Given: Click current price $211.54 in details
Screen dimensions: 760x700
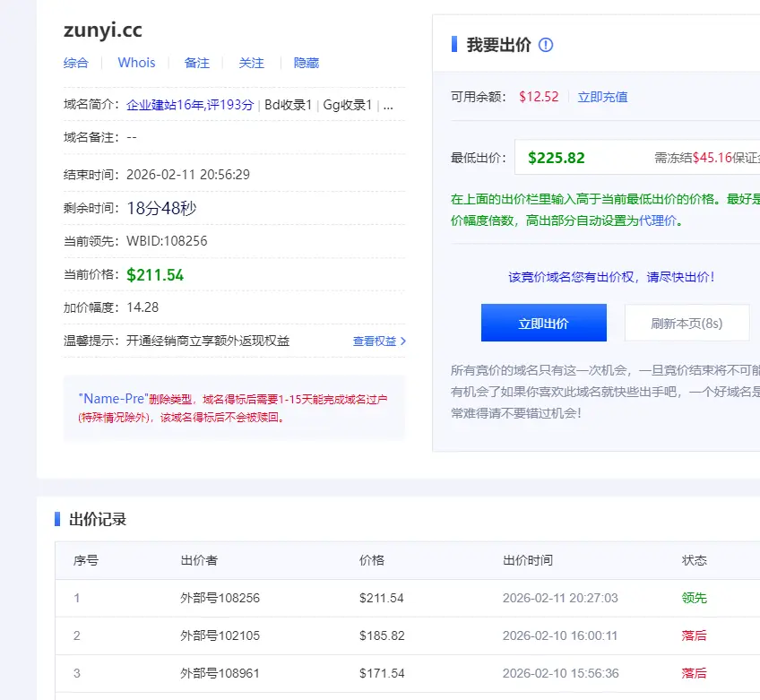Looking at the screenshot, I should pos(155,275).
